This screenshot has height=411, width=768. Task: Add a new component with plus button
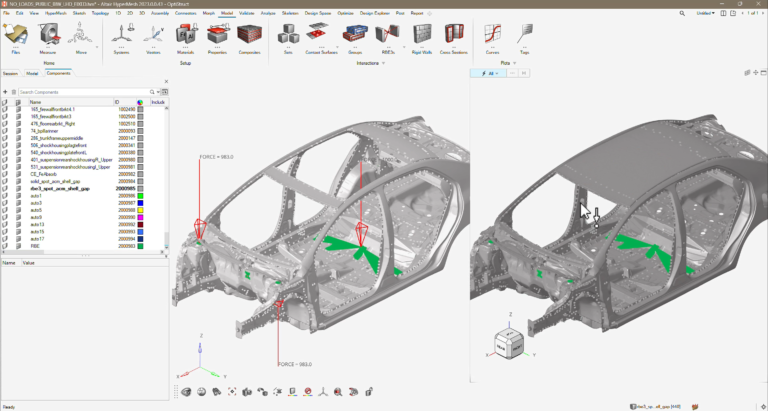point(5,92)
